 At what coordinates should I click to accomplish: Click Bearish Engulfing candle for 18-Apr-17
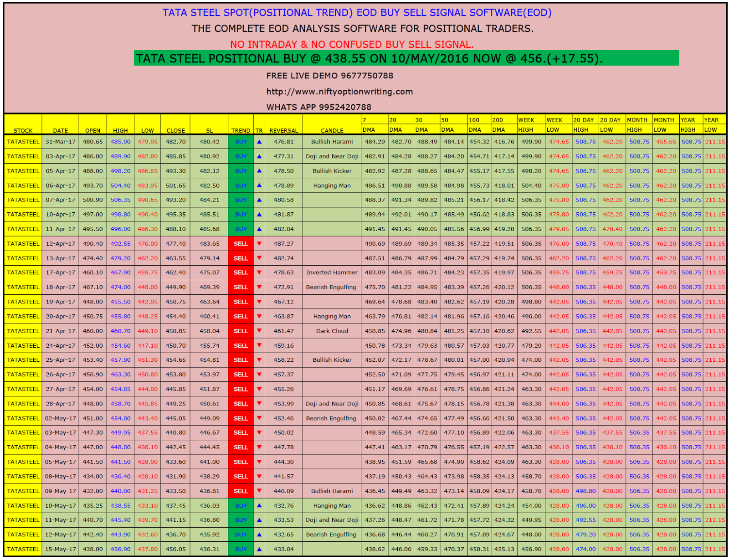pos(331,287)
